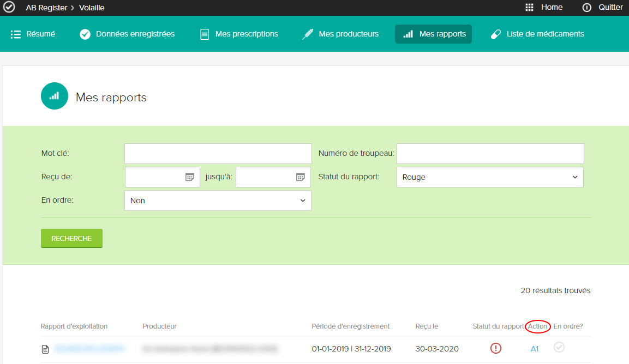Go to Données enregistrées tab

(127, 34)
